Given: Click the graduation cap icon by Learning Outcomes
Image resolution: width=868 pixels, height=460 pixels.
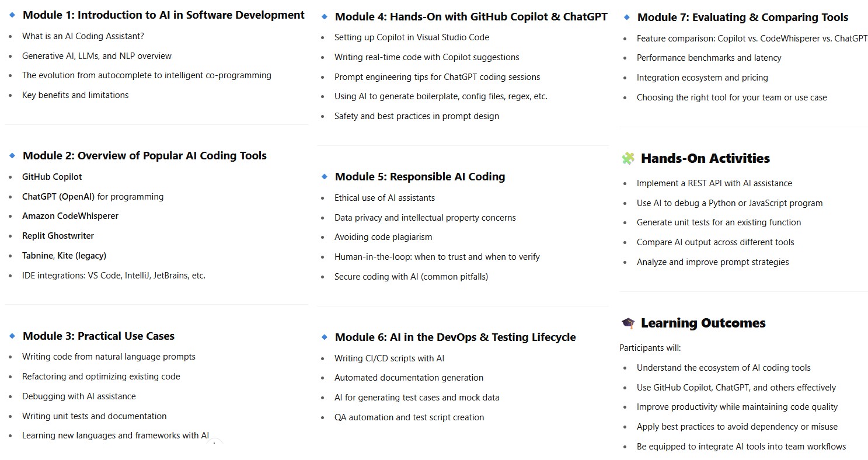Looking at the screenshot, I should click(x=628, y=323).
